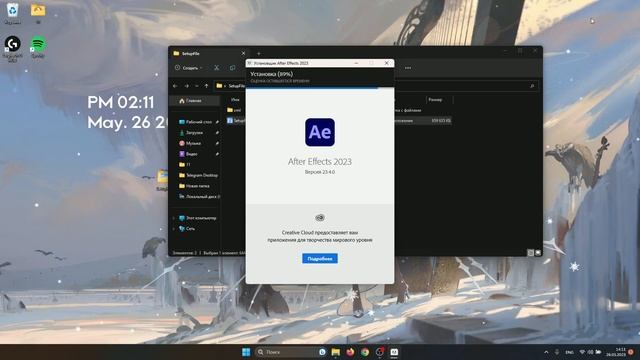Open Firefox from taskbar

pos(350,352)
